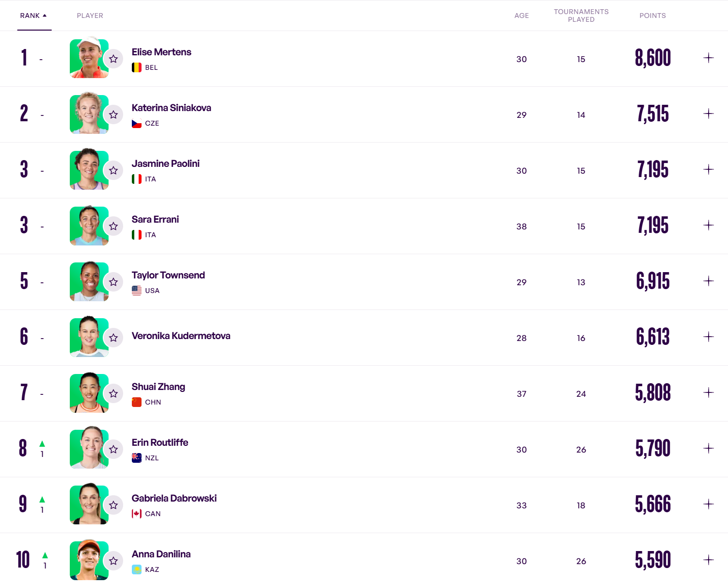Open Katerina Siniakova's player profile link

point(171,108)
